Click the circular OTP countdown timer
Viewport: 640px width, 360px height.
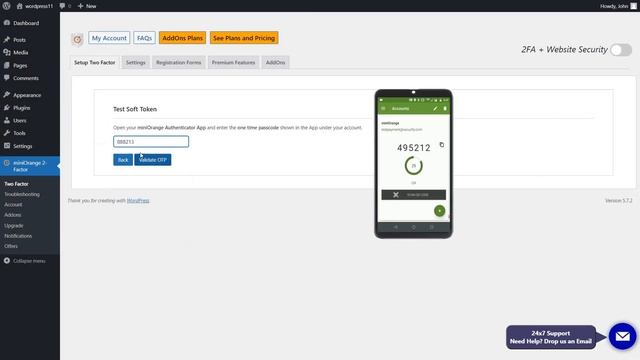[x=413, y=166]
